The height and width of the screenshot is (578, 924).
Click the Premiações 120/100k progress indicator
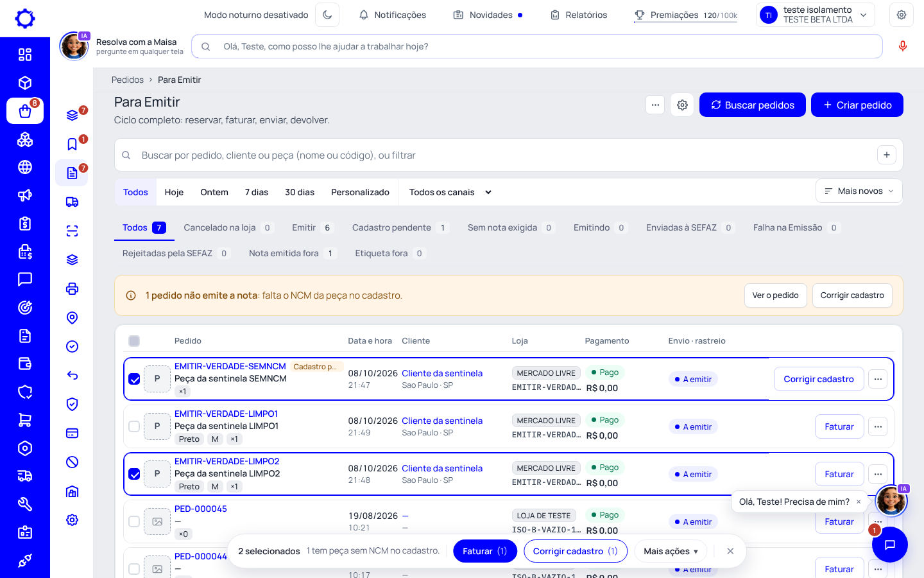point(685,15)
